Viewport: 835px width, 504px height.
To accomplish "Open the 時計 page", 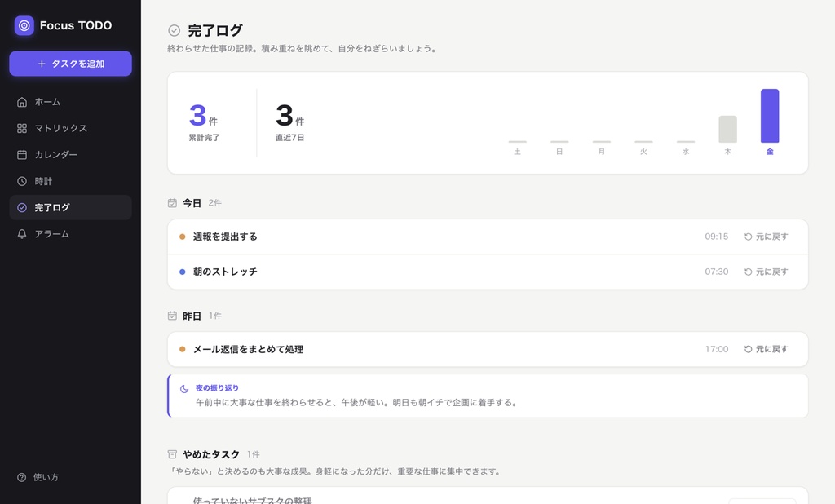I will (x=70, y=181).
